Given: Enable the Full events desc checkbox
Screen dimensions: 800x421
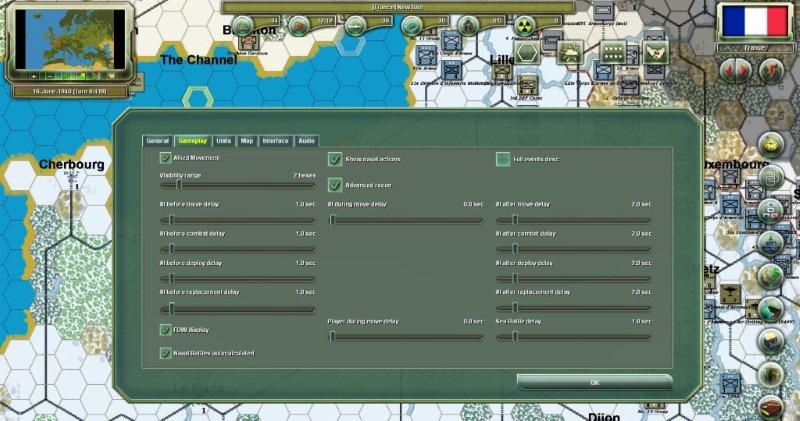Looking at the screenshot, I should click(503, 159).
